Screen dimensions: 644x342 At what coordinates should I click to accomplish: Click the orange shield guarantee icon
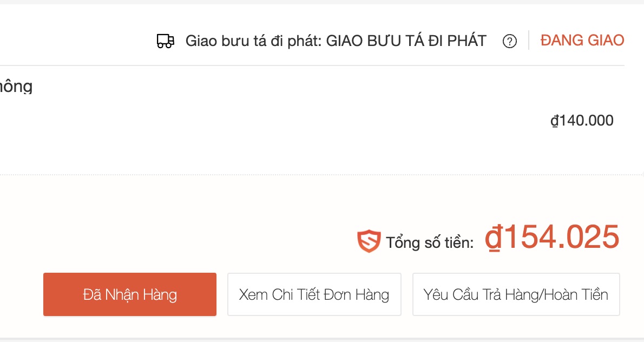[369, 241]
